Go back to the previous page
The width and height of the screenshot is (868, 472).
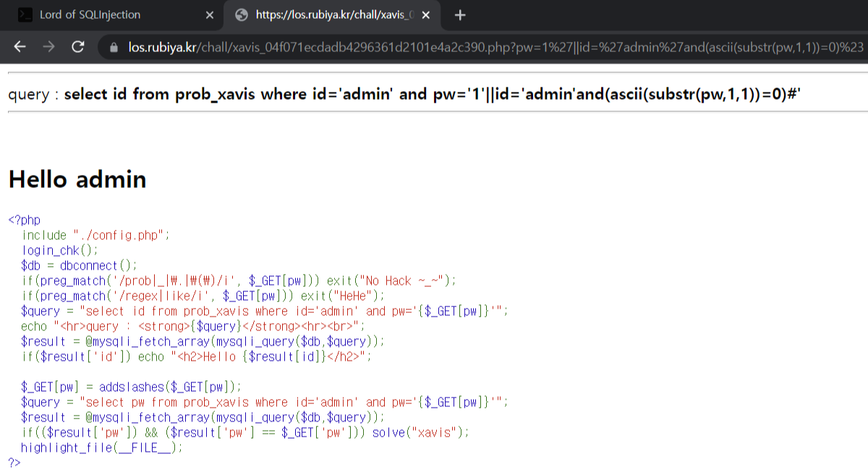pyautogui.click(x=20, y=47)
